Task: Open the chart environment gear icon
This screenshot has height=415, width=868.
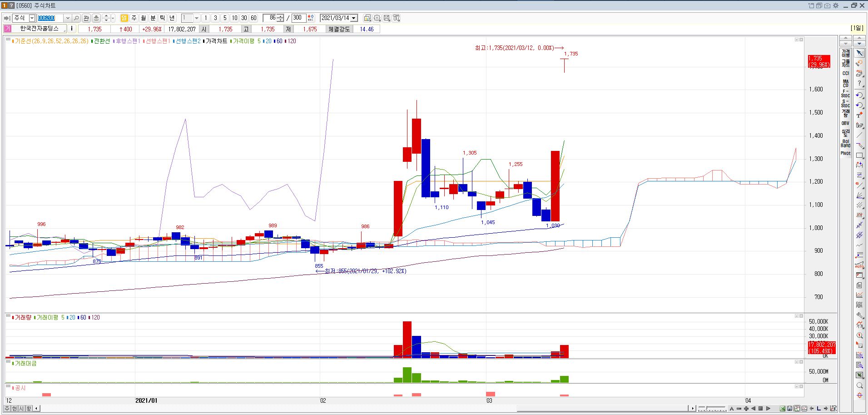Action: 377,18
